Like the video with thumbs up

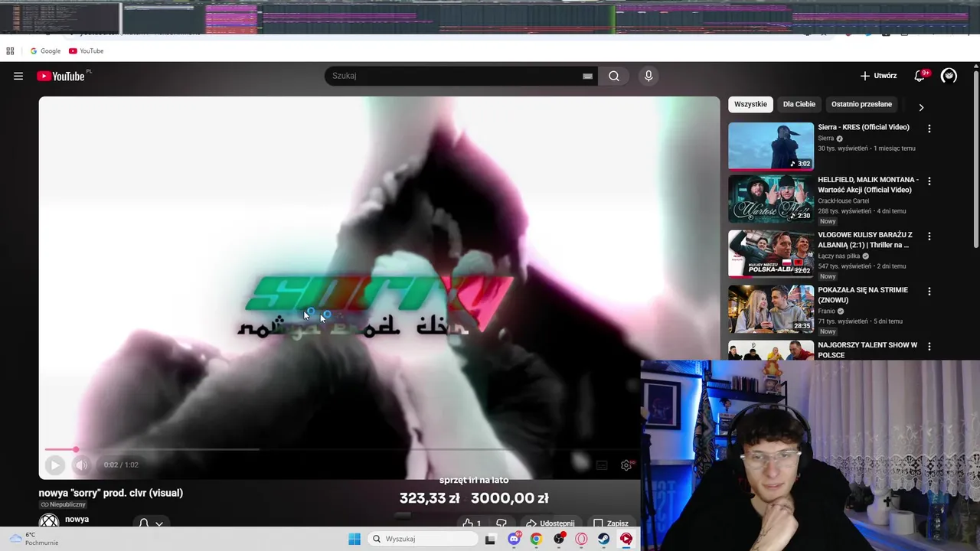(472, 523)
